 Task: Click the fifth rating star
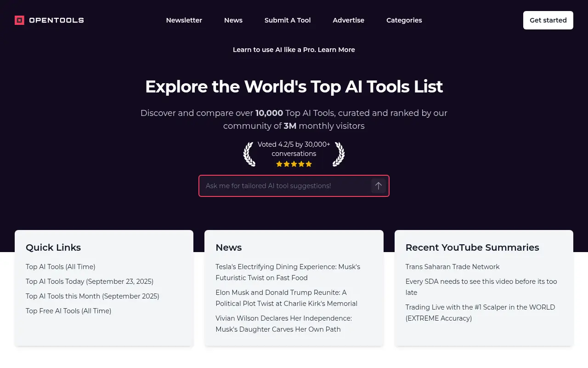point(309,164)
